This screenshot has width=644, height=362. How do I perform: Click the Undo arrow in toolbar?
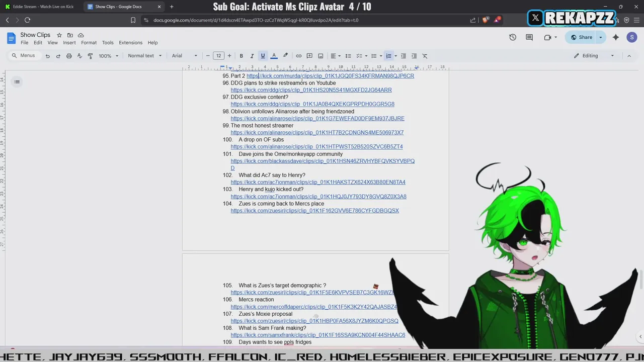[x=47, y=56]
